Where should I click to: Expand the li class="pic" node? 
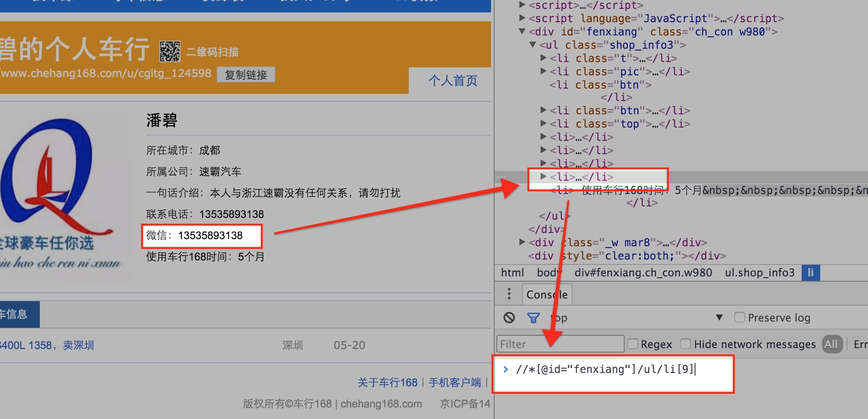pos(544,71)
